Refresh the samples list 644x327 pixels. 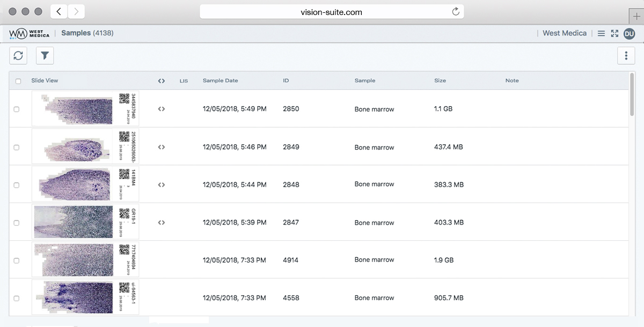click(18, 55)
